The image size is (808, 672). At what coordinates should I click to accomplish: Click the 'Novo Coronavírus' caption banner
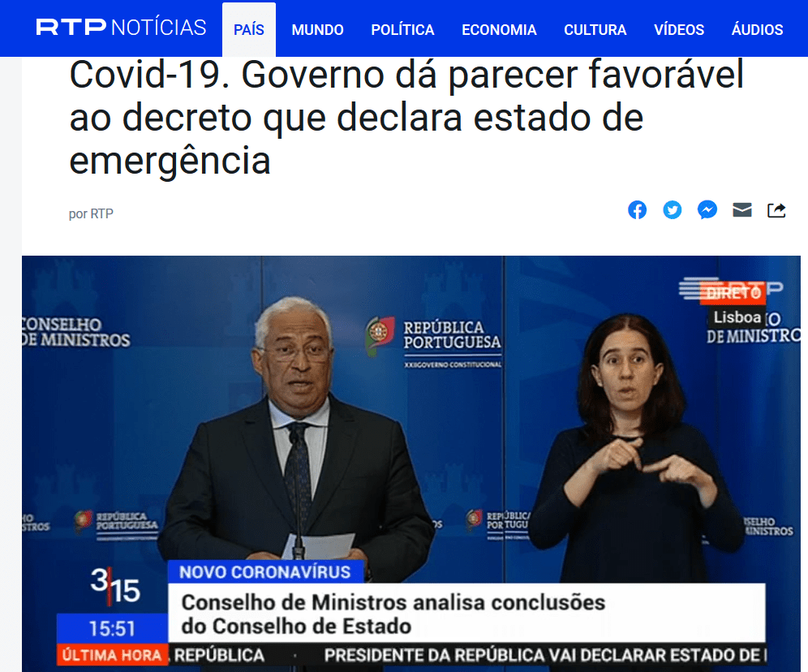[264, 572]
